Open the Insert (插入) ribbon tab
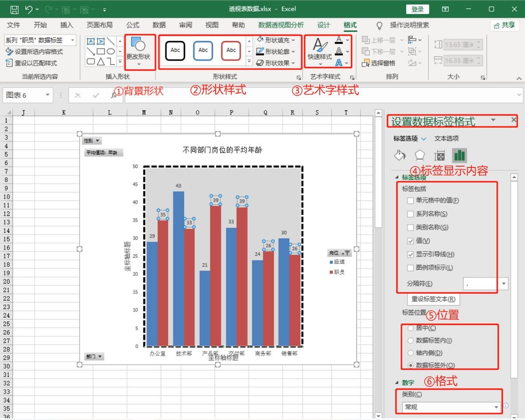The width and height of the screenshot is (525, 420). (66, 25)
